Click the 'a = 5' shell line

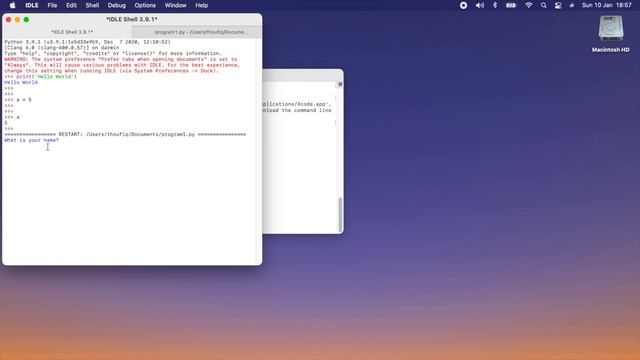pyautogui.click(x=18, y=100)
